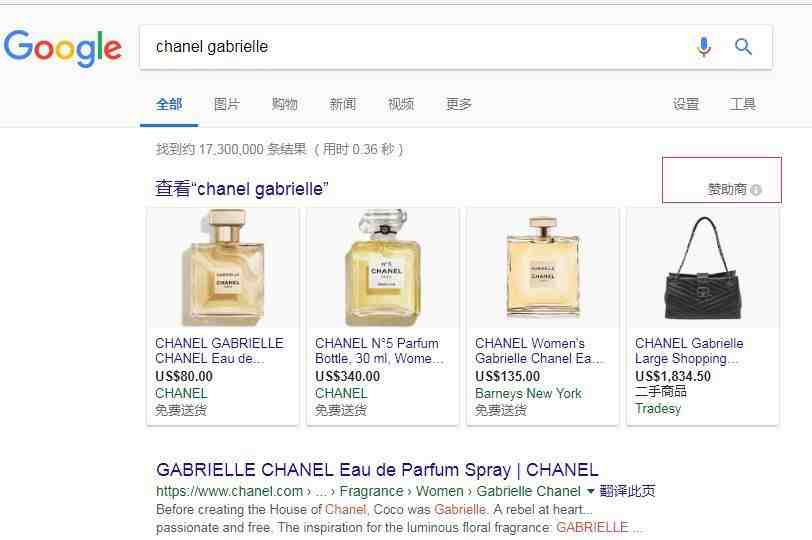Image resolution: width=812 pixels, height=540 pixels.
Task: Click the Gabrielle Eau de Parfum US$80.00 bottle image
Action: (x=223, y=268)
